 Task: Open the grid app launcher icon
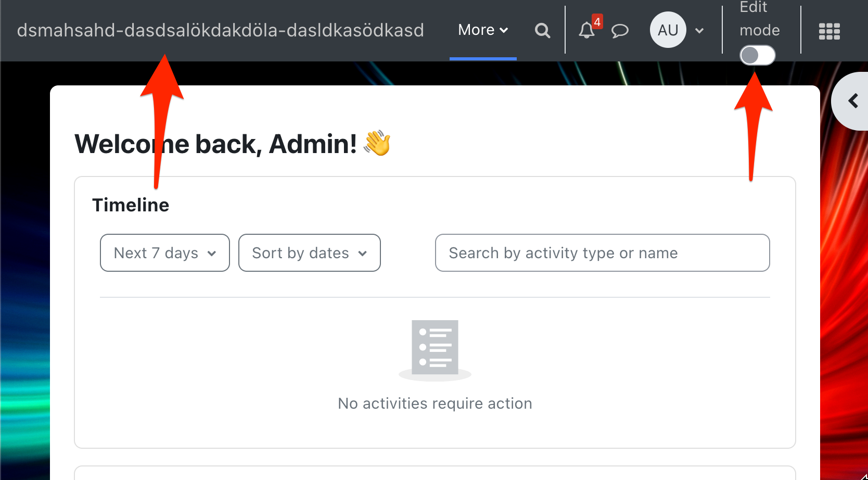[x=829, y=32]
